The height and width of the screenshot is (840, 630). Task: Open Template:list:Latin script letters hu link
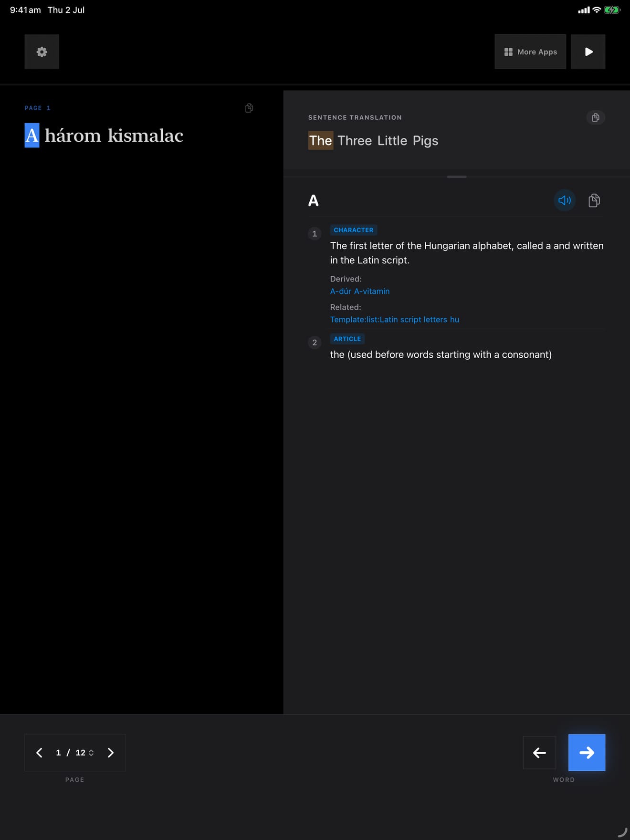pyautogui.click(x=395, y=320)
